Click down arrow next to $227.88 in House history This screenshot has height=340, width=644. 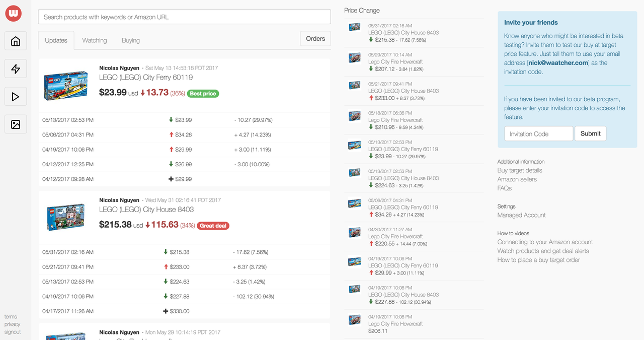(166, 296)
